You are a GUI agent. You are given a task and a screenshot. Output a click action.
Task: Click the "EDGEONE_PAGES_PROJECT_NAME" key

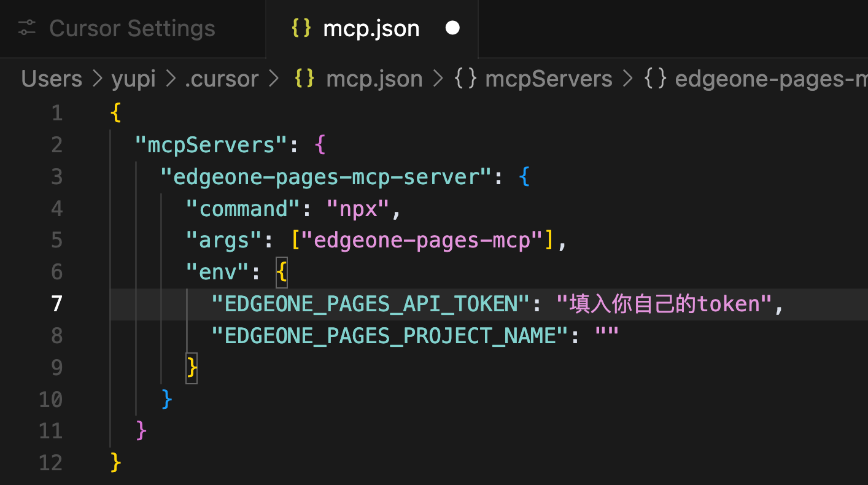tap(390, 336)
